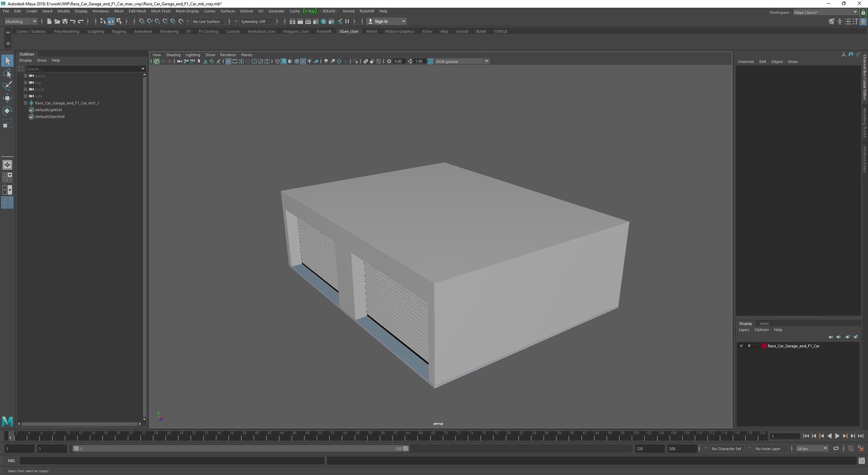Click the red layer color swatch

tap(764, 346)
